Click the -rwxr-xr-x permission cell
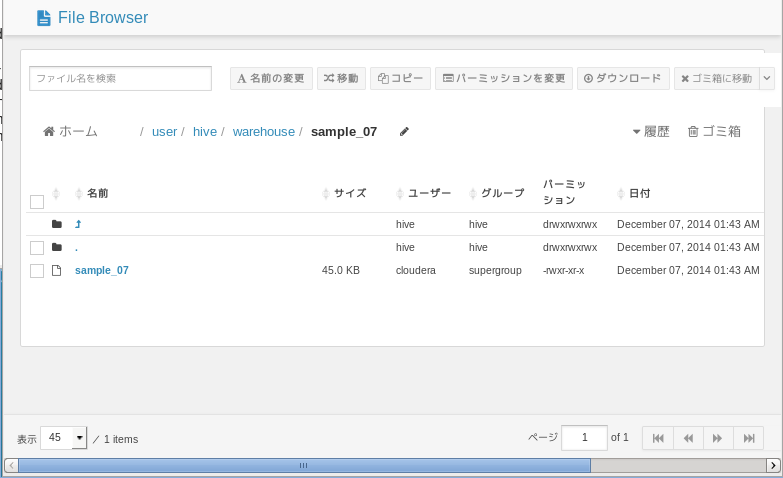 click(x=563, y=270)
